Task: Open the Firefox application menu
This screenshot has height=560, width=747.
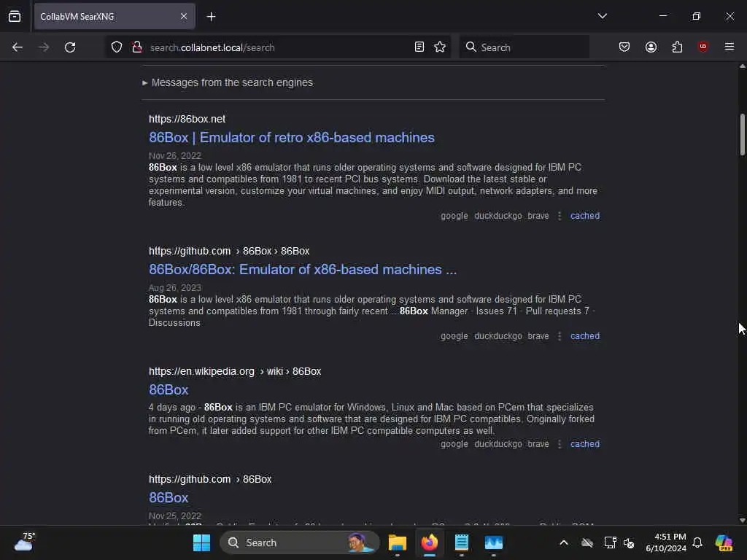Action: point(729,47)
